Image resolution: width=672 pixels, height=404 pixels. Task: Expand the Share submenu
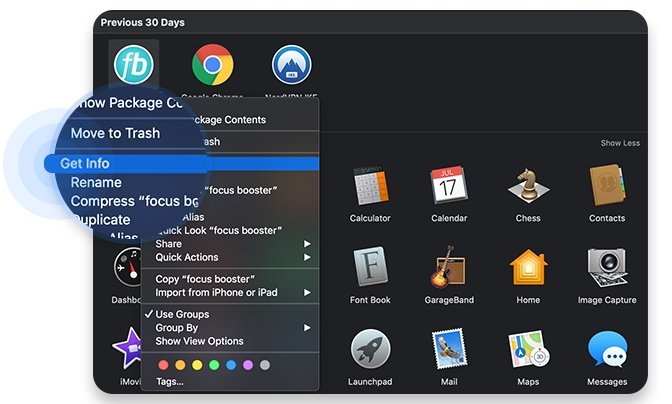[229, 244]
